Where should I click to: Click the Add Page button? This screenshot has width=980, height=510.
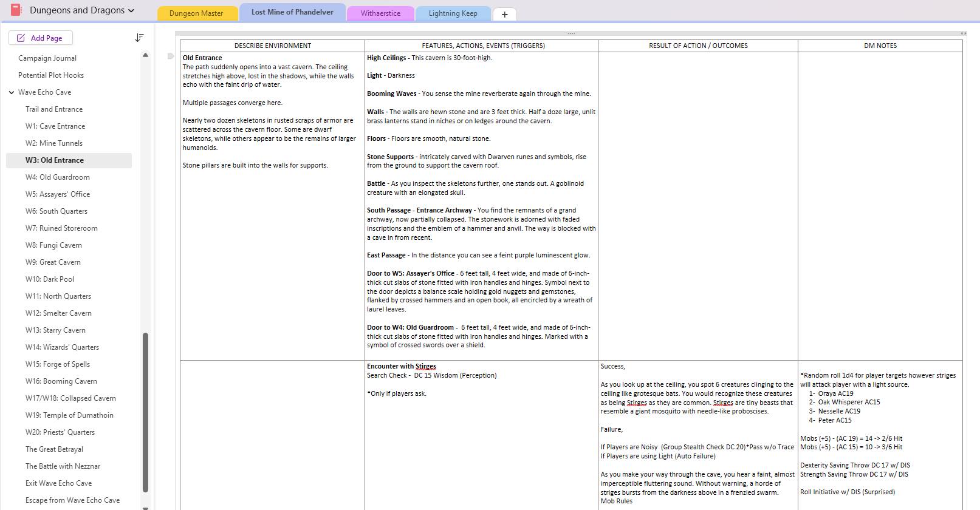(x=41, y=38)
